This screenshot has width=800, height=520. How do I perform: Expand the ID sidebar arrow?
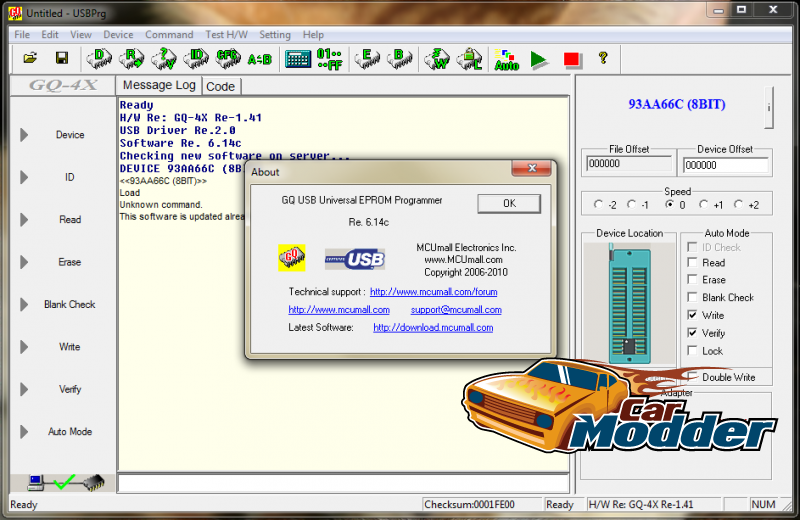click(x=24, y=177)
